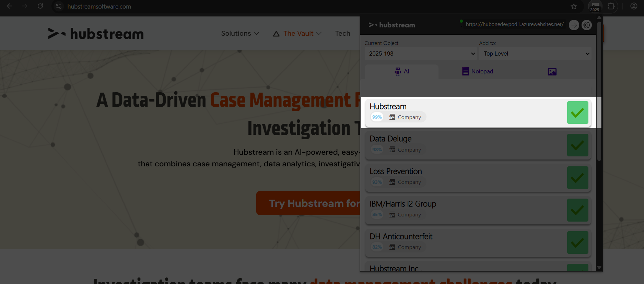Expand the Add to Top Level dropdown
Viewport: 644px width, 284px height.
pyautogui.click(x=535, y=54)
